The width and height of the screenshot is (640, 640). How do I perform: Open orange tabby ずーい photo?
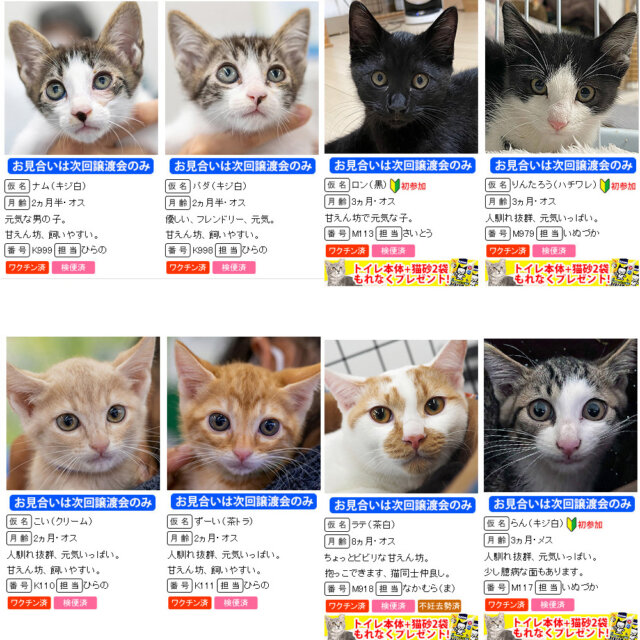coord(244,413)
